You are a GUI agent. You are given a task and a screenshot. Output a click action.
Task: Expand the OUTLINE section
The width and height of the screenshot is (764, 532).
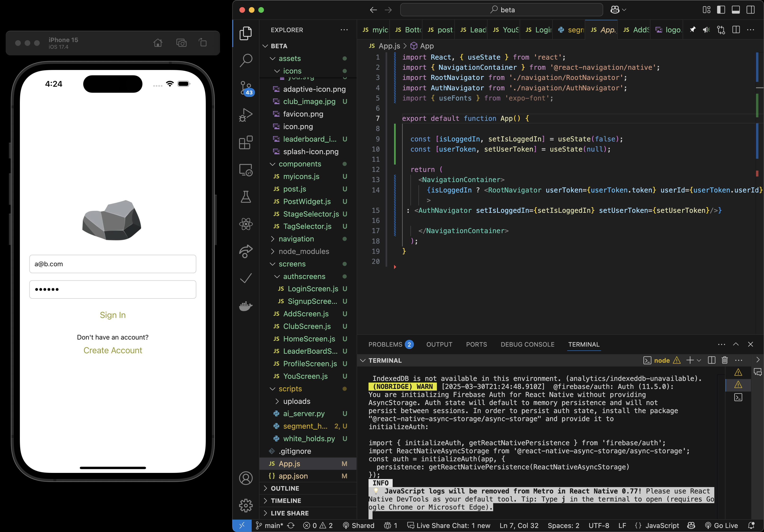(285, 488)
